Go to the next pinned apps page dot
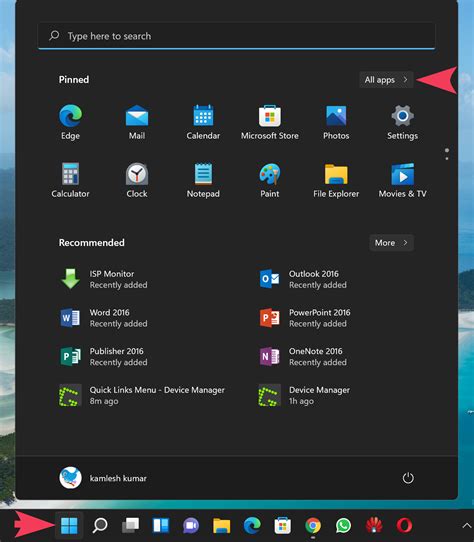 point(447,159)
